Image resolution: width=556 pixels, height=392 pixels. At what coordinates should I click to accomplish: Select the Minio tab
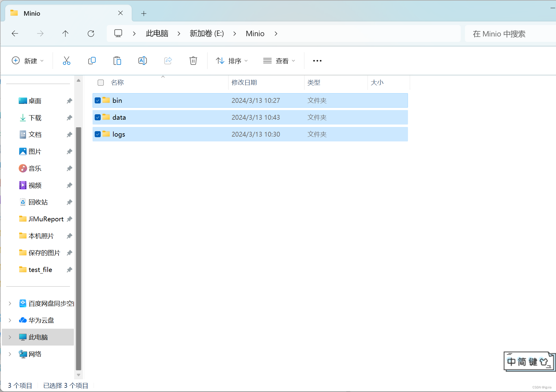click(x=69, y=13)
